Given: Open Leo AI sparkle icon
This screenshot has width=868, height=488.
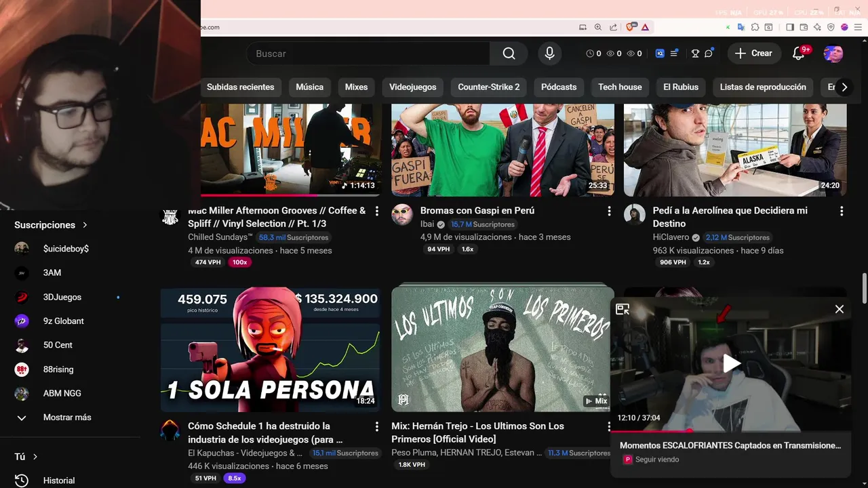Looking at the screenshot, I should [817, 27].
